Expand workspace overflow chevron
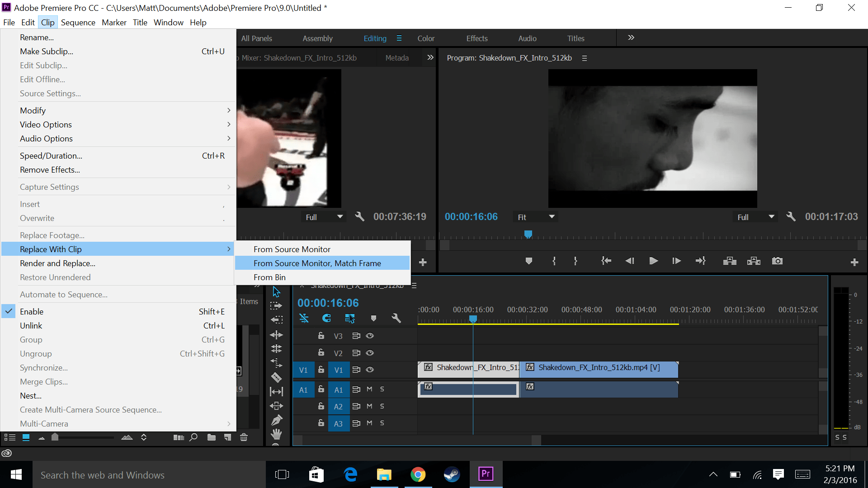The height and width of the screenshot is (488, 868). 631,38
